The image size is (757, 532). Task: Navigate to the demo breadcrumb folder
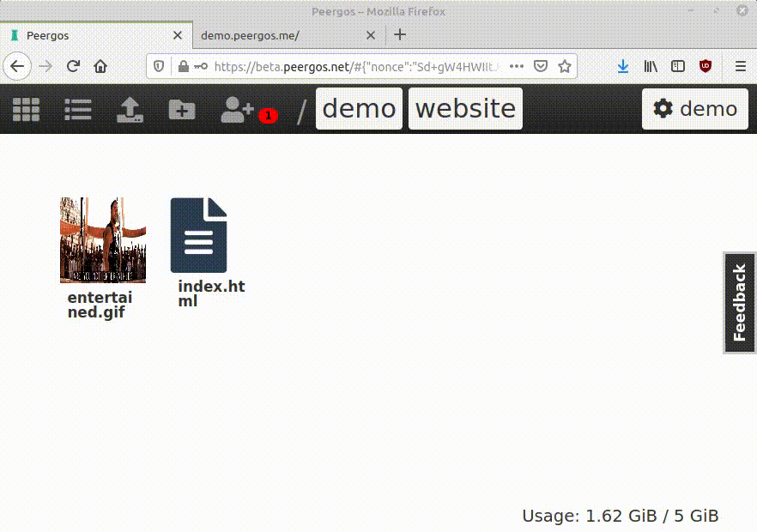(359, 109)
